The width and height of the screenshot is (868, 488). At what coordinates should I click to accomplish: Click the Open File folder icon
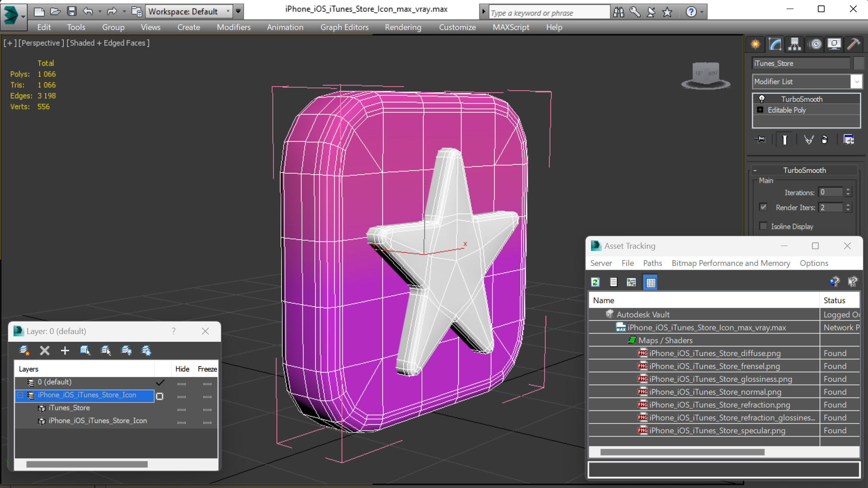[55, 11]
